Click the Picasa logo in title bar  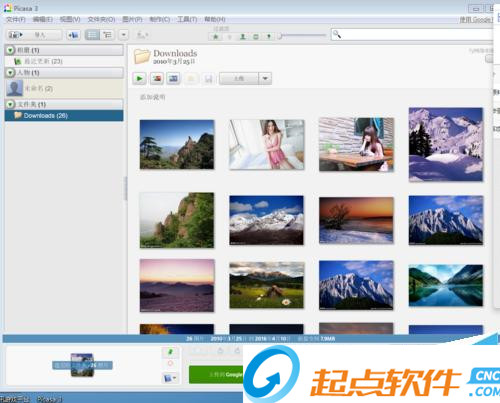tap(7, 8)
